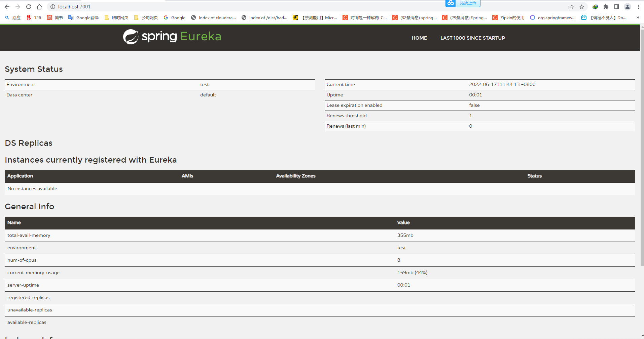This screenshot has width=644, height=339.
Task: Bookmark this page with star icon
Action: pyautogui.click(x=582, y=7)
